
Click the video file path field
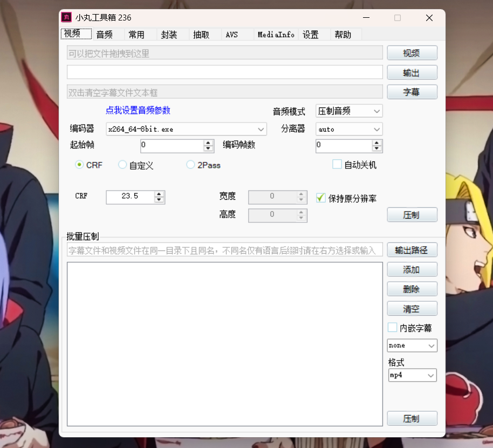click(225, 53)
